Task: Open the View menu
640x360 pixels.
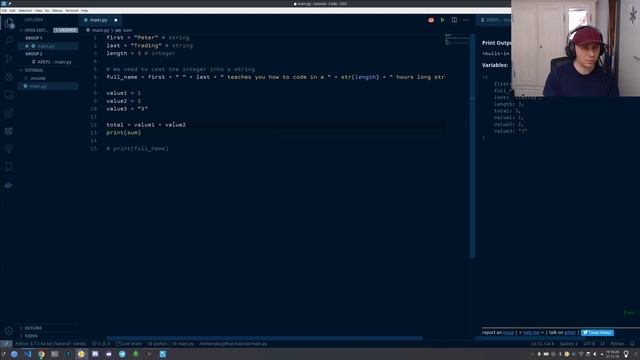Action: pyautogui.click(x=38, y=11)
